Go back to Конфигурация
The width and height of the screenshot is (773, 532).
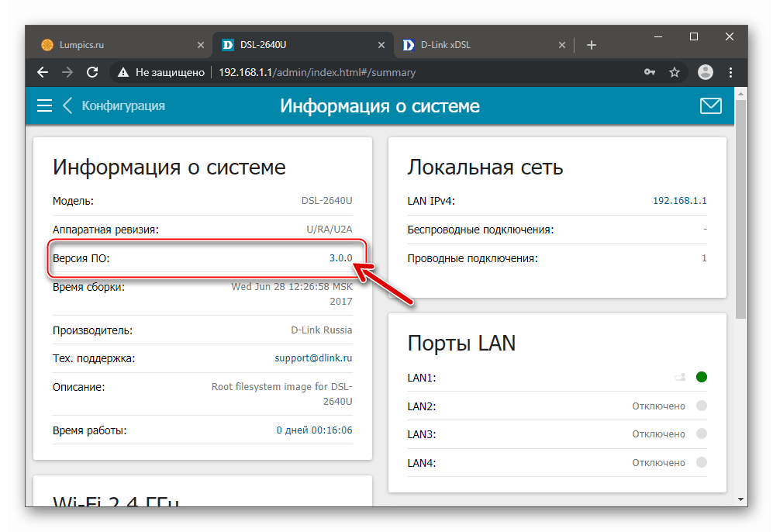(x=115, y=105)
